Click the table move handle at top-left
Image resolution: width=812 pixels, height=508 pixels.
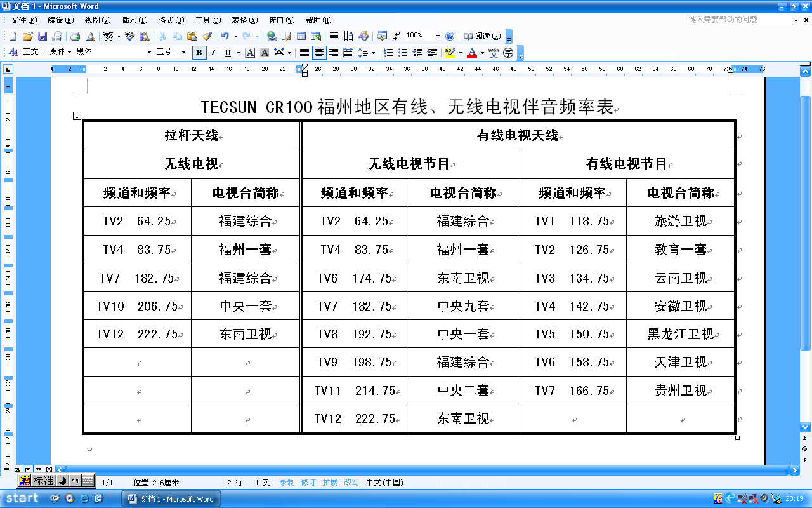point(77,116)
